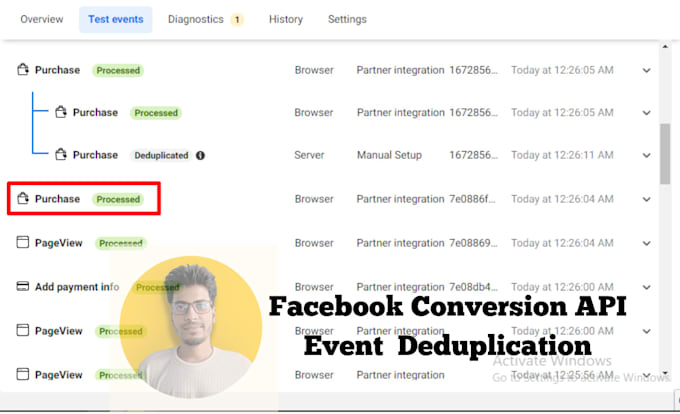Screen dimensions: 680x414
Task: Click the vertical scrollbar thumb
Action: click(665, 154)
